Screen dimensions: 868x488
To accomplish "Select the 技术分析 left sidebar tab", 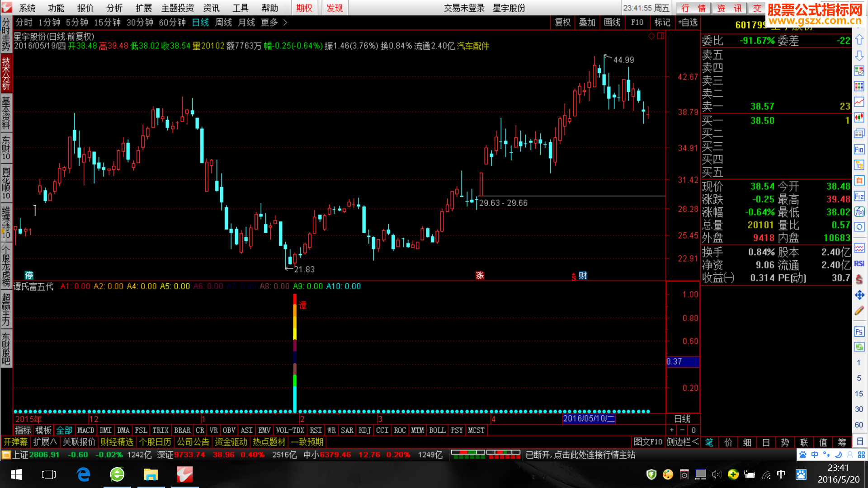I will point(6,74).
